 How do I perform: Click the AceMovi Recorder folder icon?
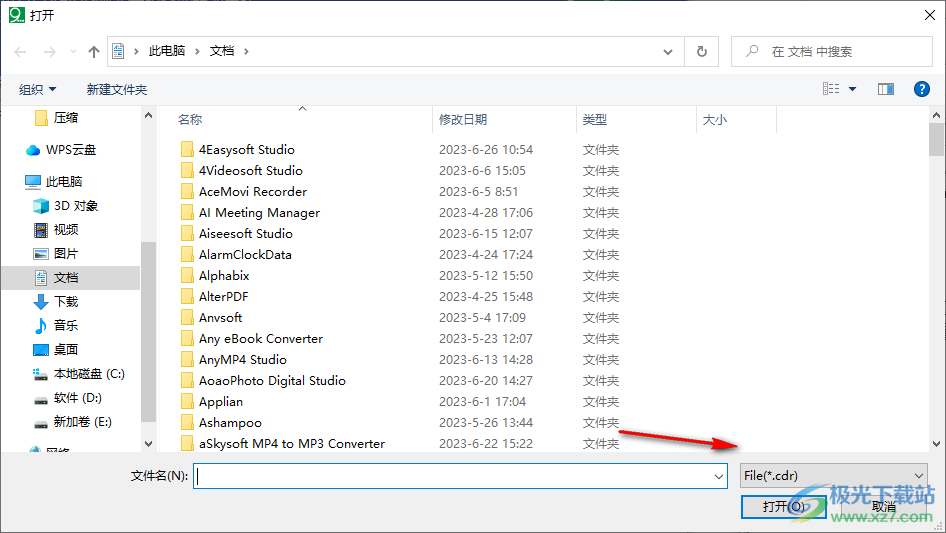[187, 192]
